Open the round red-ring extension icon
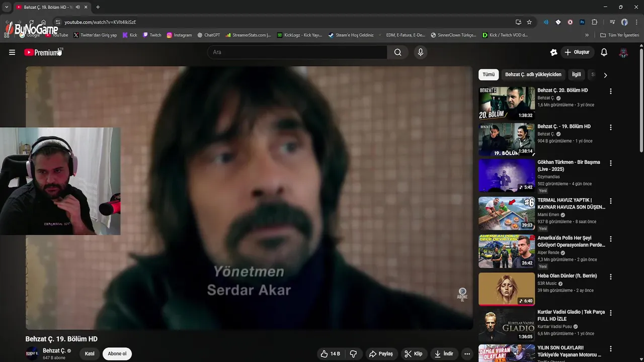Screen dimensions: 644x362 click(x=570, y=22)
